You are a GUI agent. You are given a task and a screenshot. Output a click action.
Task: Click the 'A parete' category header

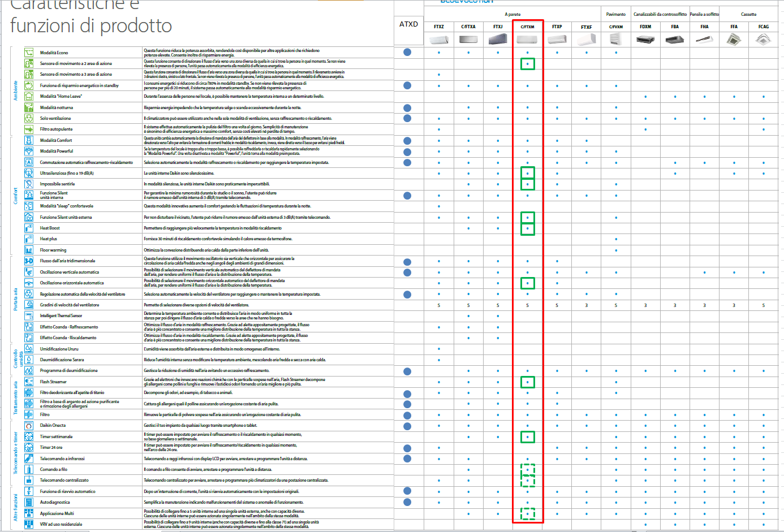pos(512,14)
